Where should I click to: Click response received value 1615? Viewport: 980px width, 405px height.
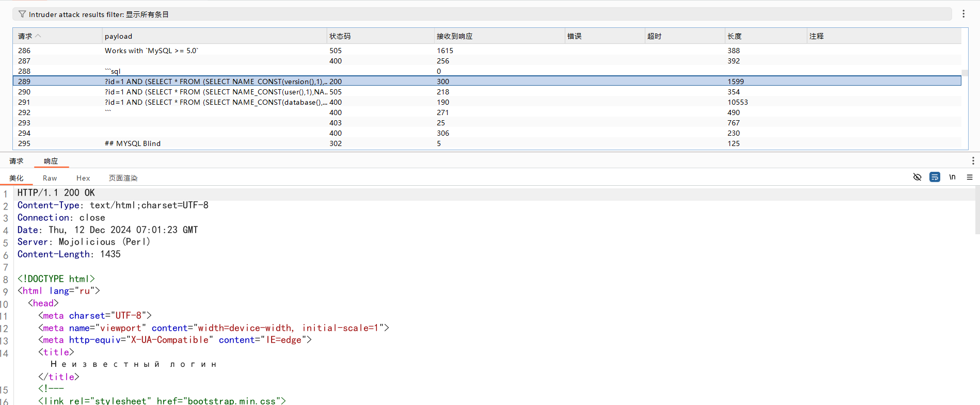pyautogui.click(x=445, y=51)
